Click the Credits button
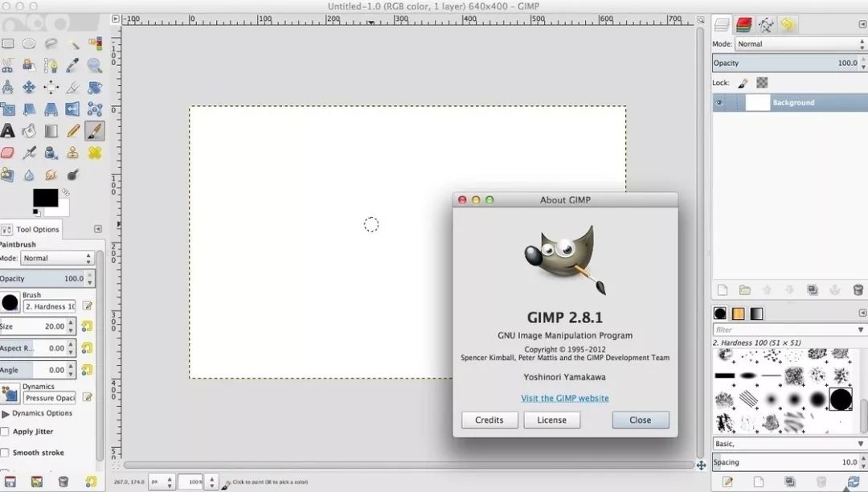 tap(489, 420)
